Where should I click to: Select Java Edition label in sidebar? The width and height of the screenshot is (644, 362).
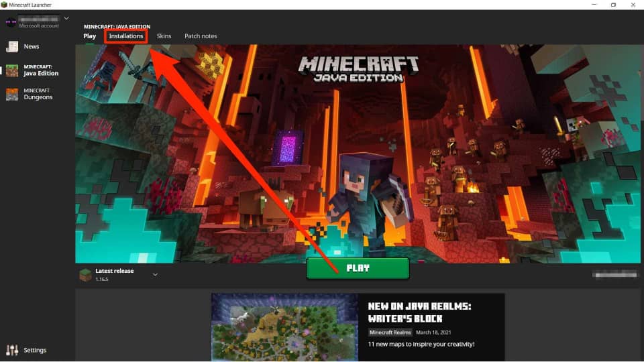41,73
